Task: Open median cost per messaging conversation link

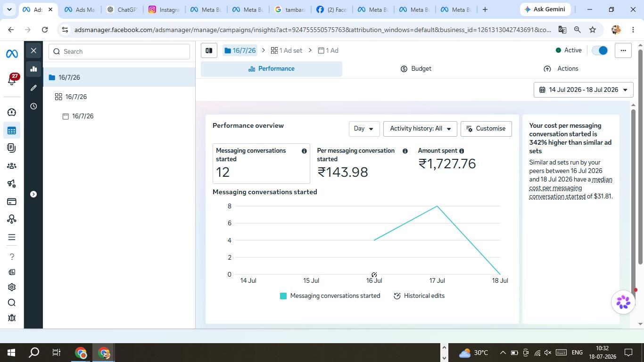Action: 570,188
